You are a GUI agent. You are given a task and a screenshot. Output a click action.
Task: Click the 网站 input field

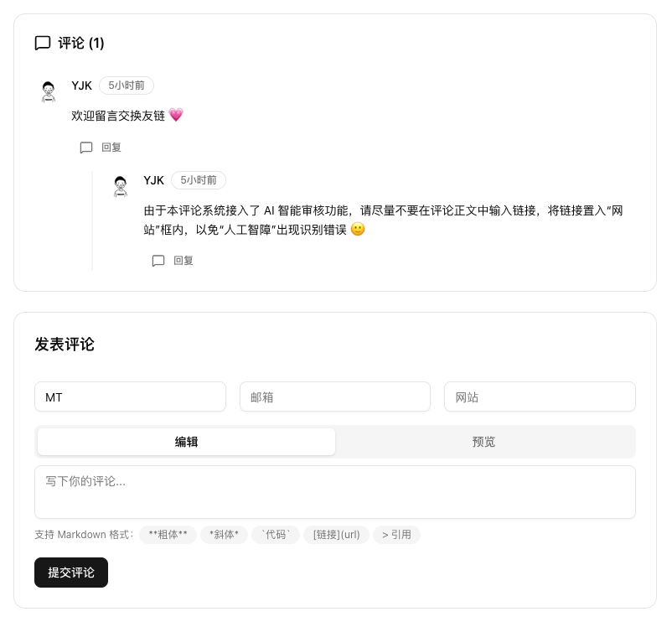(x=540, y=397)
